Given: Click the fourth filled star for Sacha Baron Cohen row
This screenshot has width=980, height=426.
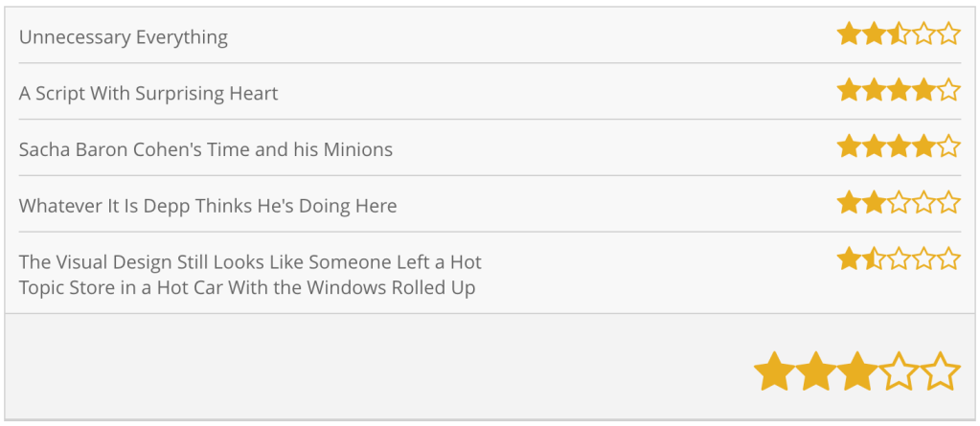Looking at the screenshot, I should 923,147.
